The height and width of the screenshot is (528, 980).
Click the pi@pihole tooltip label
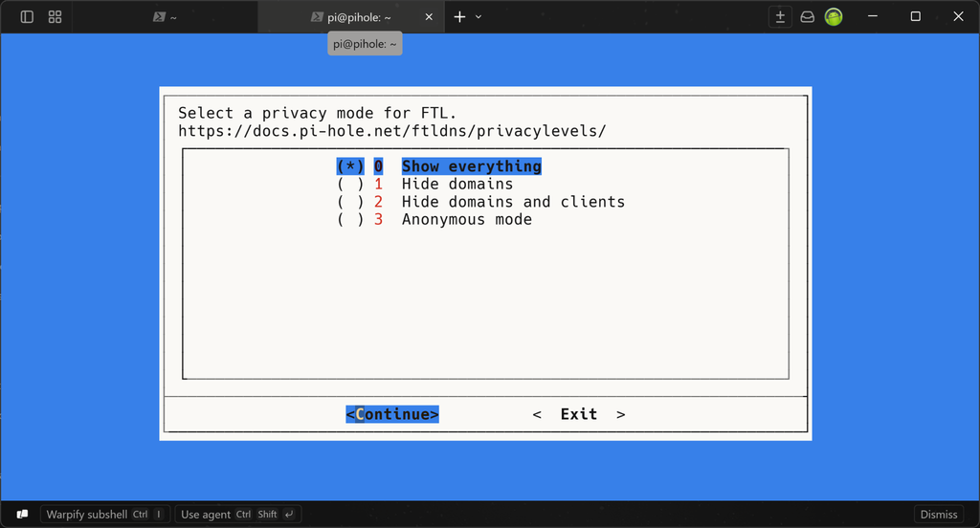tap(365, 44)
